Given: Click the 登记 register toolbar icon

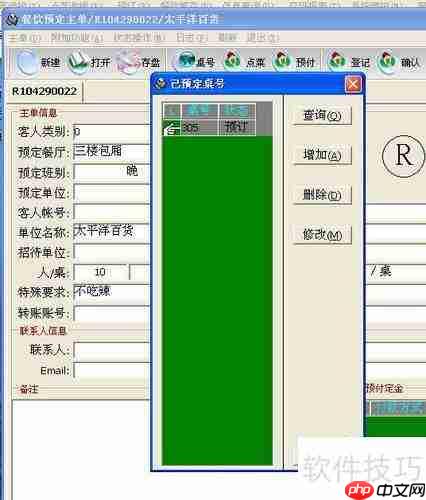Looking at the screenshot, I should pos(349,61).
